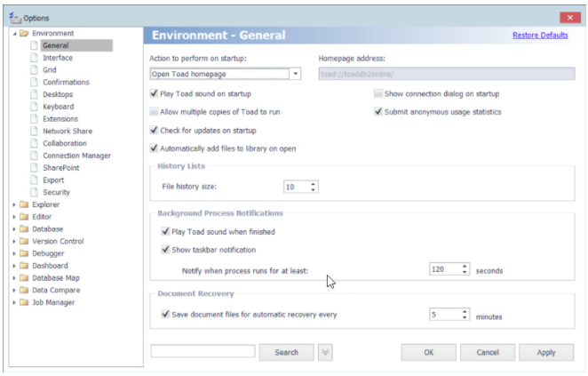Enable Show connection dialog on startup
The image size is (588, 376).
point(378,93)
